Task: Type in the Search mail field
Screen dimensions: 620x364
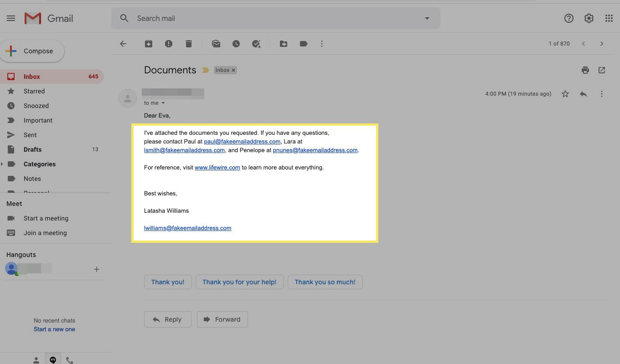Action: (x=276, y=18)
